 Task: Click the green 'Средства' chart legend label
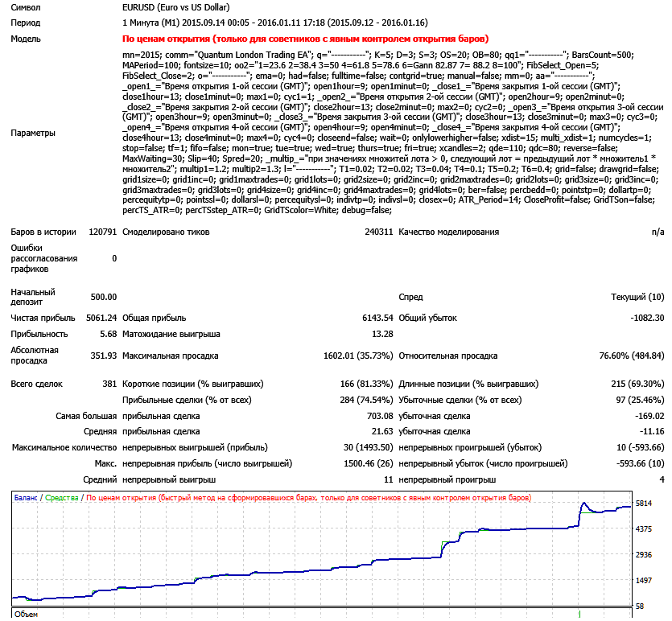coord(62,498)
